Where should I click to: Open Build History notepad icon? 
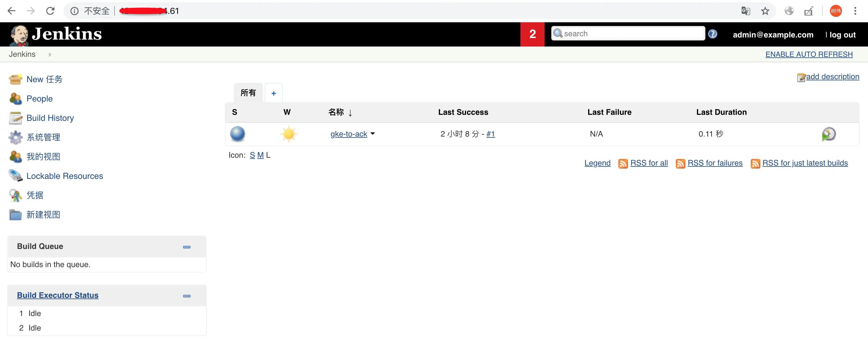(x=15, y=118)
